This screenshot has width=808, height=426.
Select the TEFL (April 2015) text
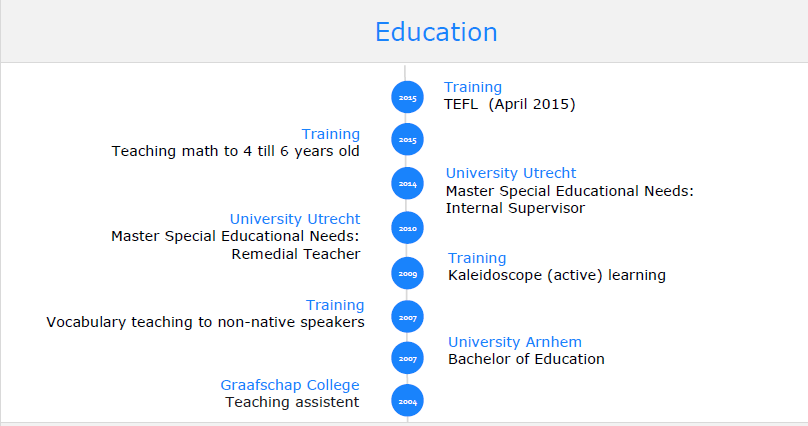tap(510, 104)
